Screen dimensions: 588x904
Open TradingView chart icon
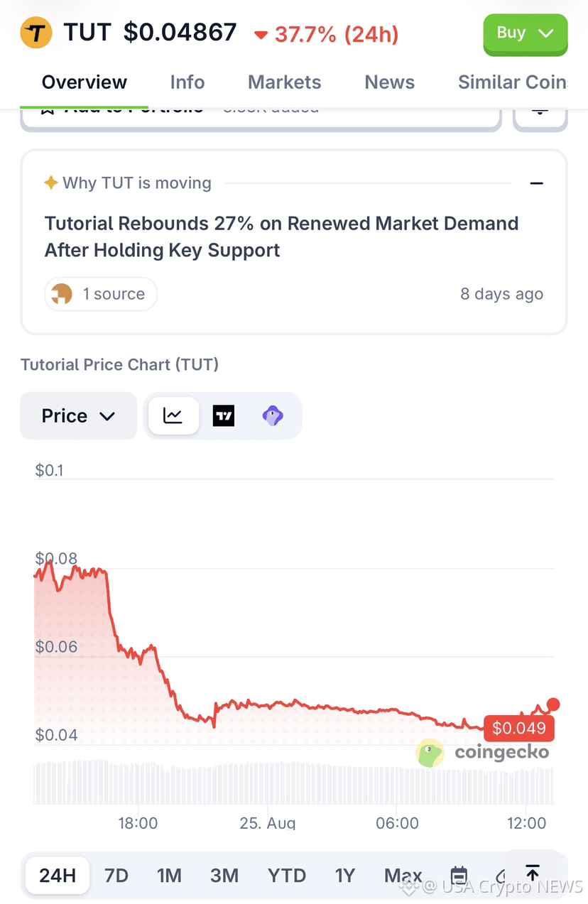224,415
